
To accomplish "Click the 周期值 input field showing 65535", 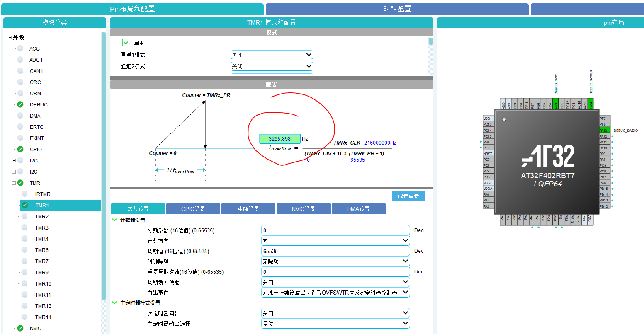I will [x=335, y=251].
